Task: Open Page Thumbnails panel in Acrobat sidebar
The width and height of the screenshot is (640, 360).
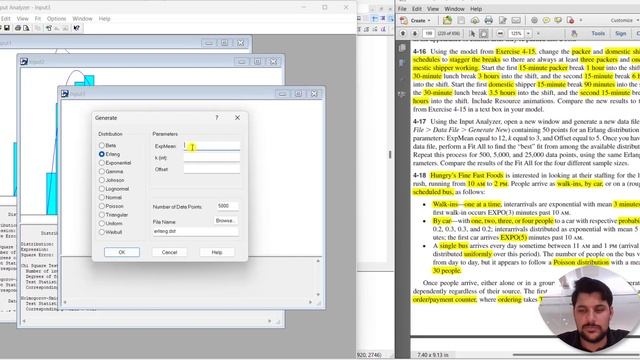Action: (x=402, y=47)
